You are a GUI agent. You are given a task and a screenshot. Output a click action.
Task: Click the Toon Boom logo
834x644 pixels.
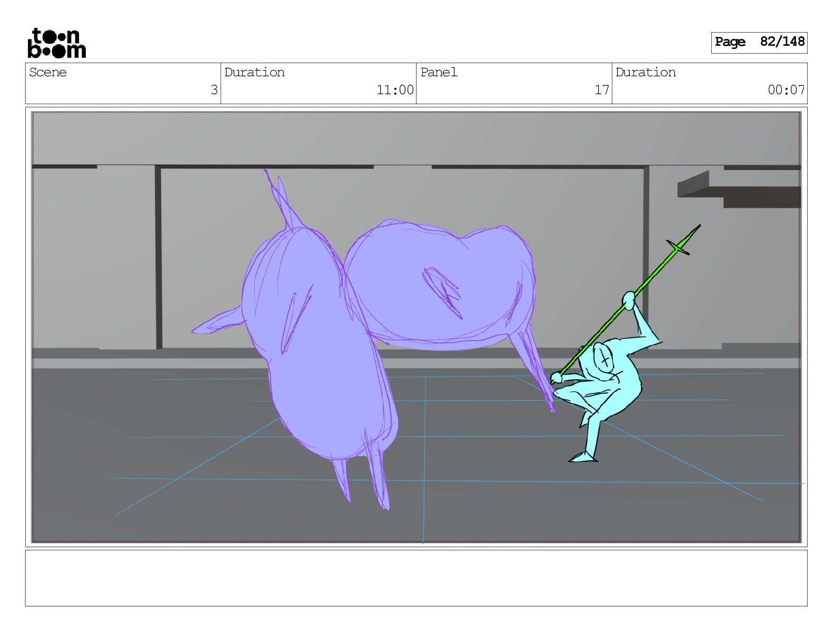(56, 43)
